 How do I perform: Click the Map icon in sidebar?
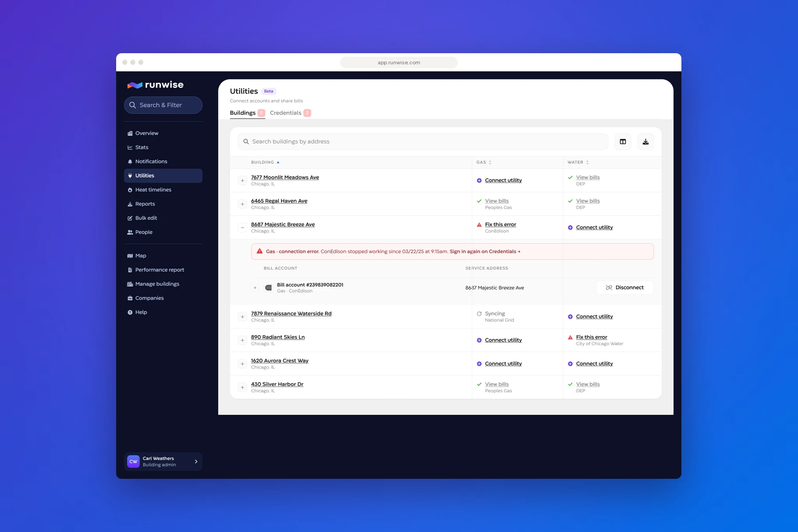pyautogui.click(x=130, y=256)
